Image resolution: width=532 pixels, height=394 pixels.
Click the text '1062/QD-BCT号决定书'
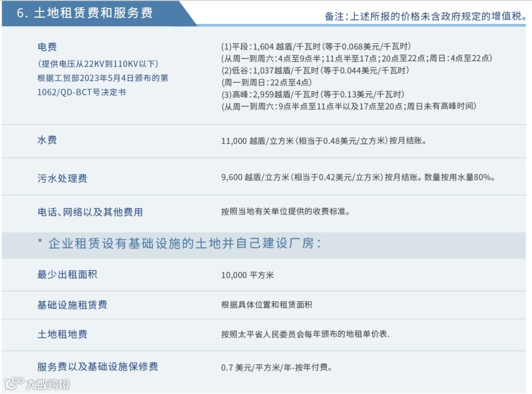(81, 92)
